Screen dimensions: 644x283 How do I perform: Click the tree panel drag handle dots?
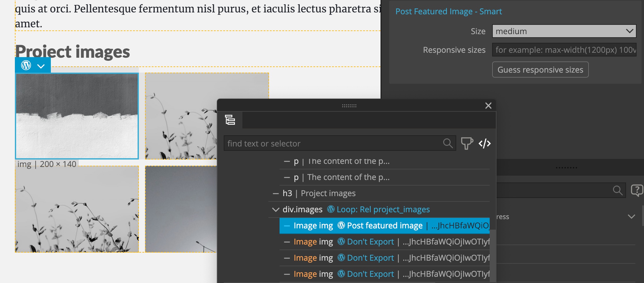click(349, 106)
